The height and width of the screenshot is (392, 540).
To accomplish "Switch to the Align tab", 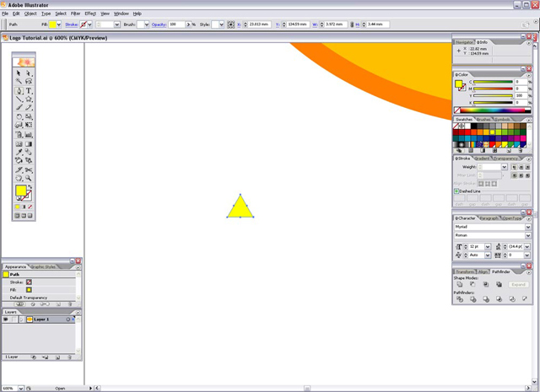I will coord(483,272).
